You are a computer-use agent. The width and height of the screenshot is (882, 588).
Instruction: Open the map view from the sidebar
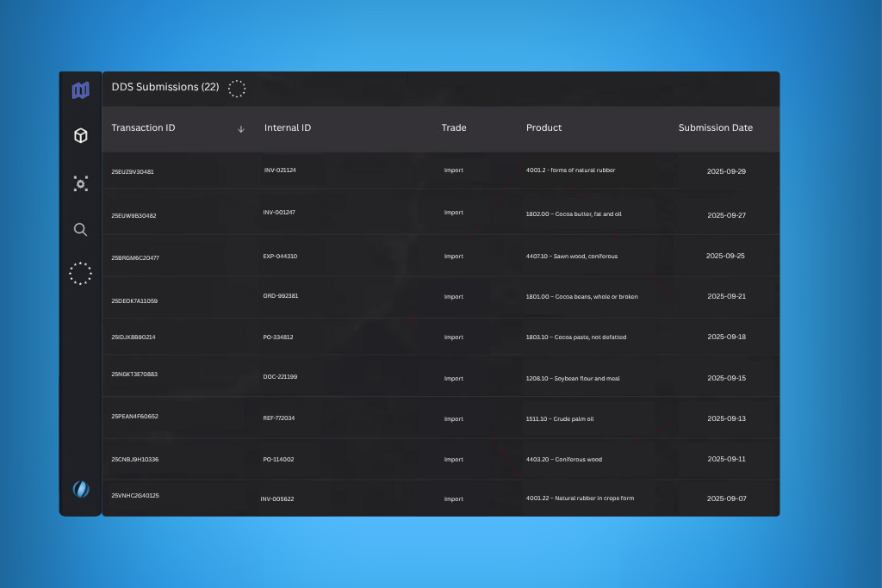(80, 90)
